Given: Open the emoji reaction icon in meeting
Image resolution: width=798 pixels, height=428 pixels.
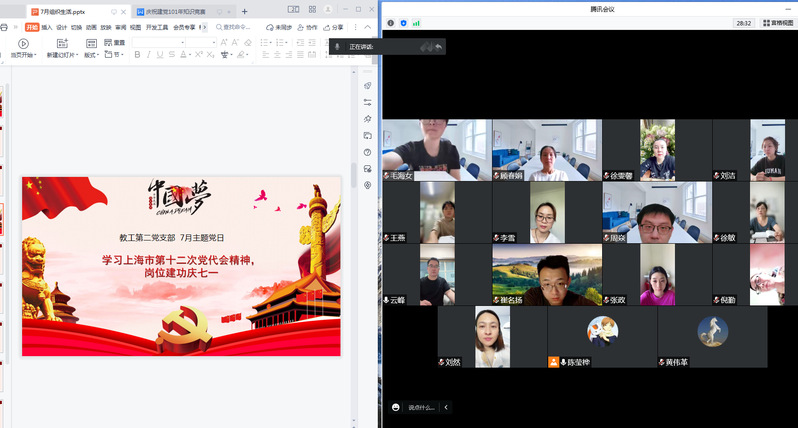Looking at the screenshot, I should 396,407.
